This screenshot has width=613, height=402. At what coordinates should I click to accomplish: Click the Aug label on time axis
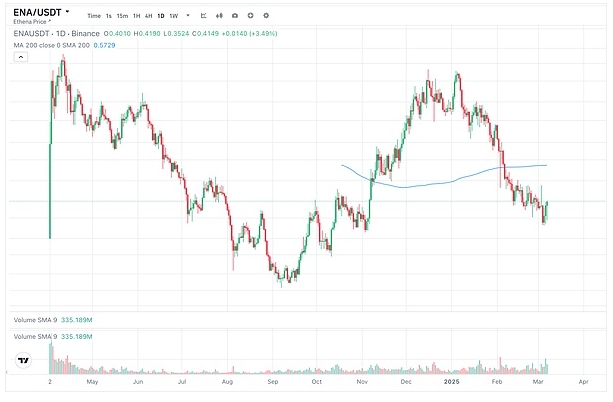coord(227,382)
